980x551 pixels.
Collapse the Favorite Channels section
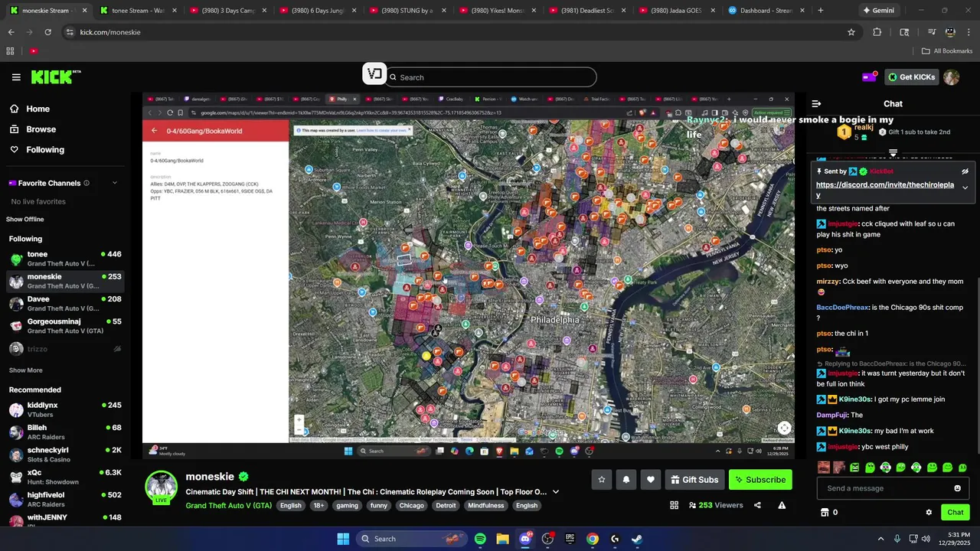(x=115, y=183)
